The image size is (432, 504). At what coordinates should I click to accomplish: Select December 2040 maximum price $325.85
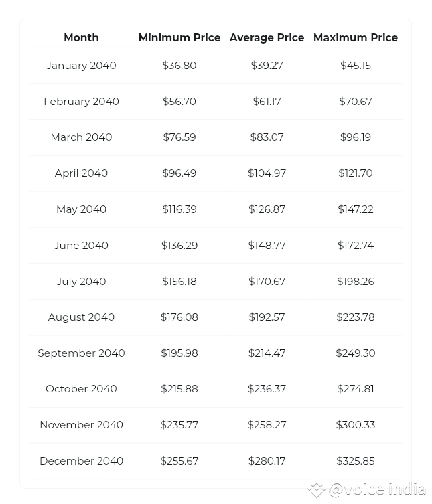356,461
